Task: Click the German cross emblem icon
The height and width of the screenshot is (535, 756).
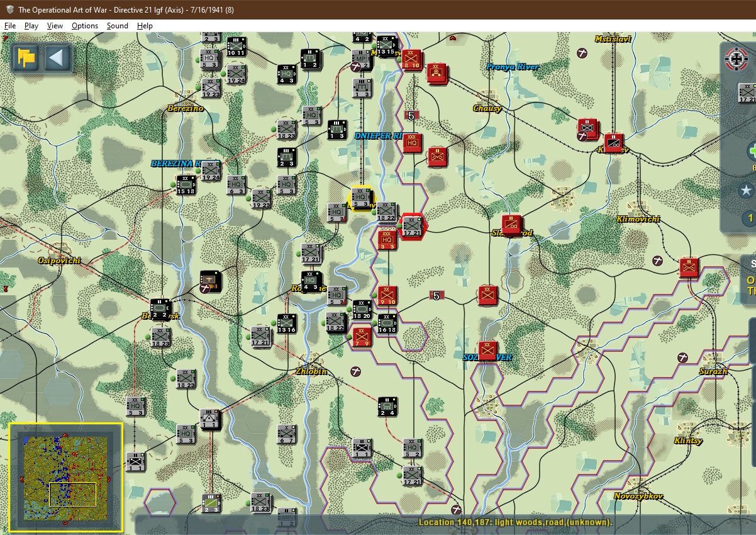Action: coord(737,59)
